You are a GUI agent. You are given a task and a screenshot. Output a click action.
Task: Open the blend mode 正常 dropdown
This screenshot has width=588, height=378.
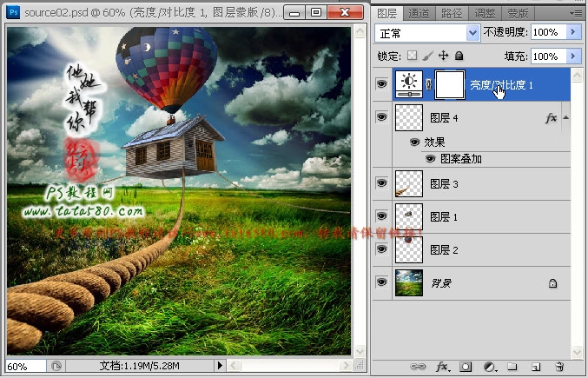point(427,33)
